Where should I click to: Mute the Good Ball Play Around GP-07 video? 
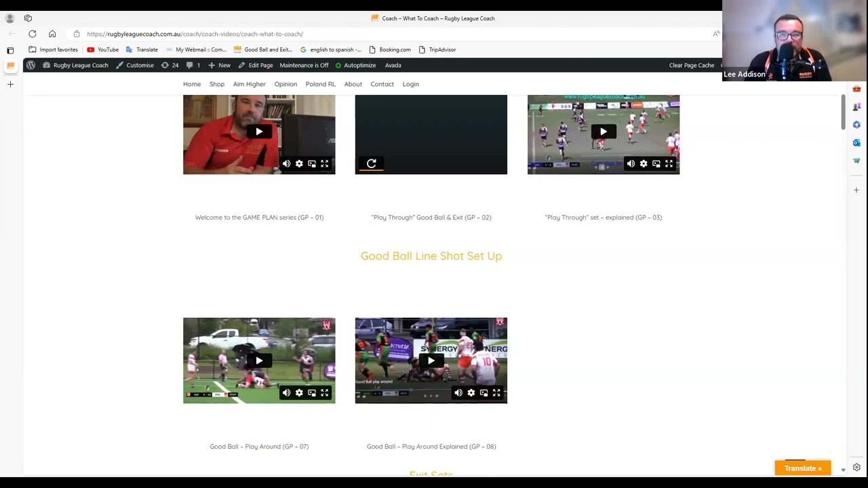[x=286, y=392]
